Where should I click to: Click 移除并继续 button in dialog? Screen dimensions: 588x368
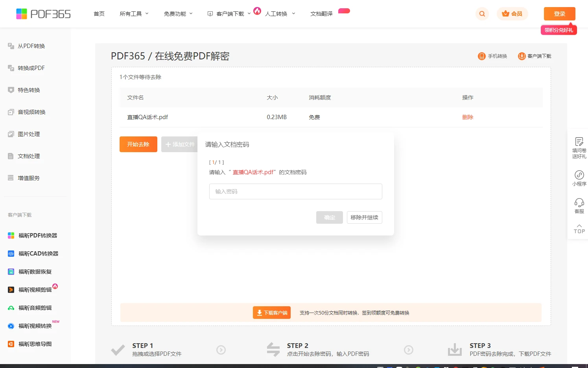point(364,217)
